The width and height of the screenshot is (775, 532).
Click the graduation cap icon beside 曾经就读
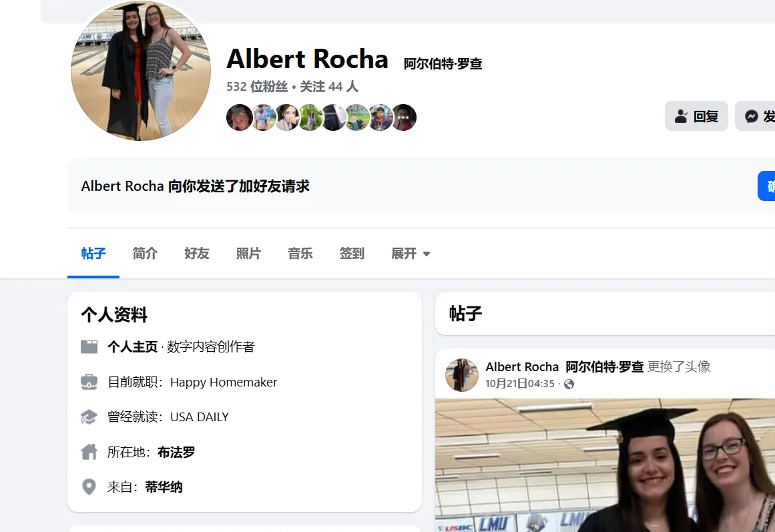pos(89,417)
